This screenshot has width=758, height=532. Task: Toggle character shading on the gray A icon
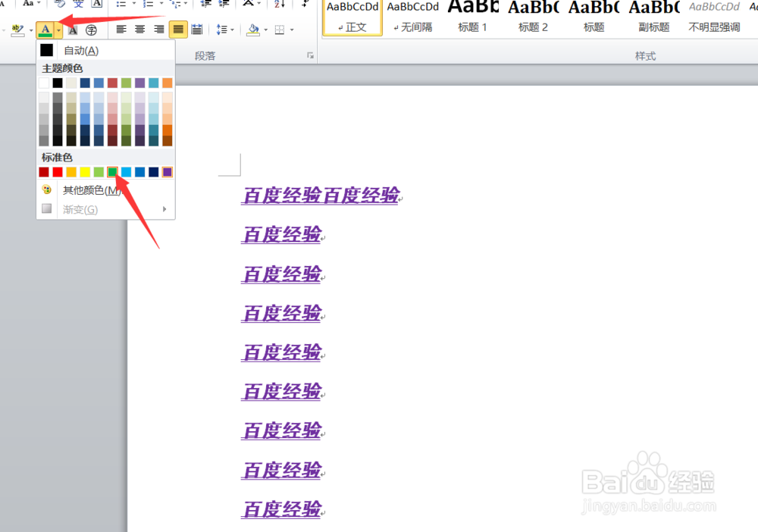click(73, 30)
